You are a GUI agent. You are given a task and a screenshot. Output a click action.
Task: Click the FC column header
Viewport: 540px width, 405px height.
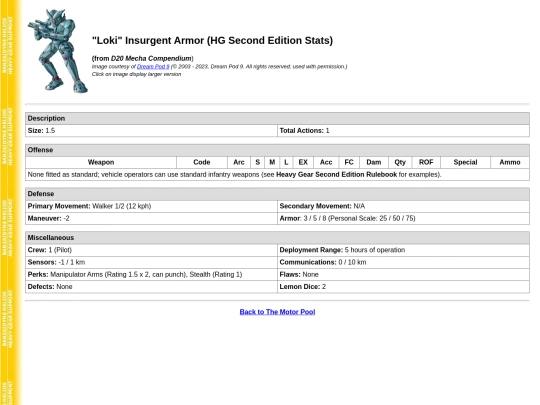coord(349,162)
